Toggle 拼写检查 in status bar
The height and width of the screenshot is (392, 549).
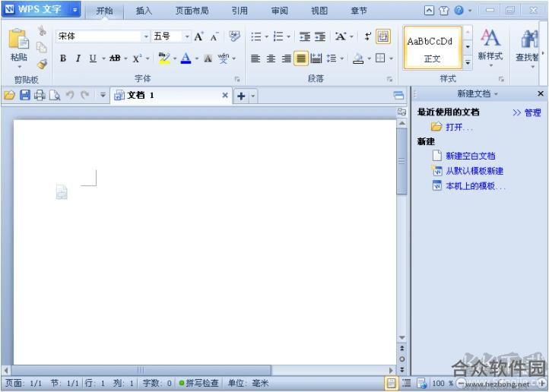(x=199, y=383)
